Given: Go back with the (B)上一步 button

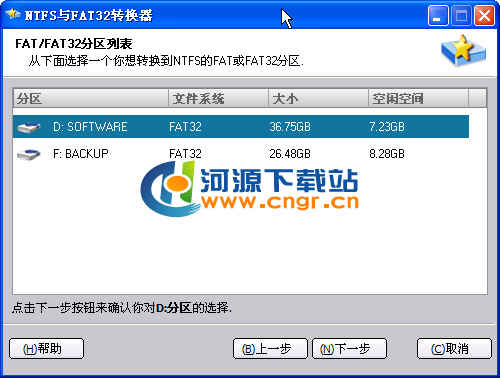Looking at the screenshot, I should coord(270,349).
